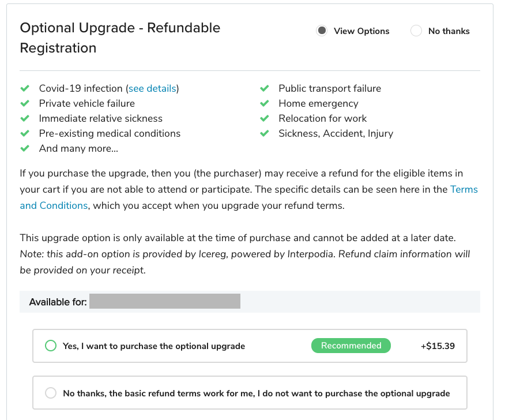Click checkmark beside And many more
Screen dimensions: 505x420
[x=25, y=148]
